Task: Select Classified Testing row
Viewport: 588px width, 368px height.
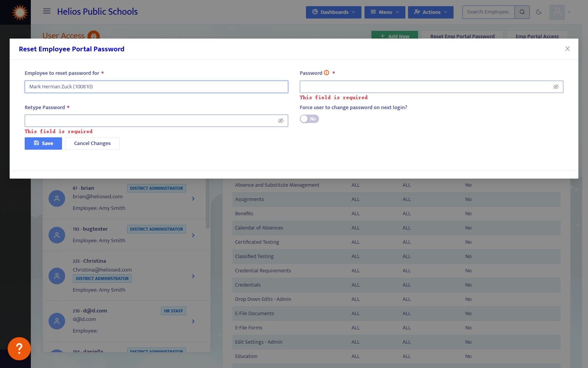Action: click(396, 257)
